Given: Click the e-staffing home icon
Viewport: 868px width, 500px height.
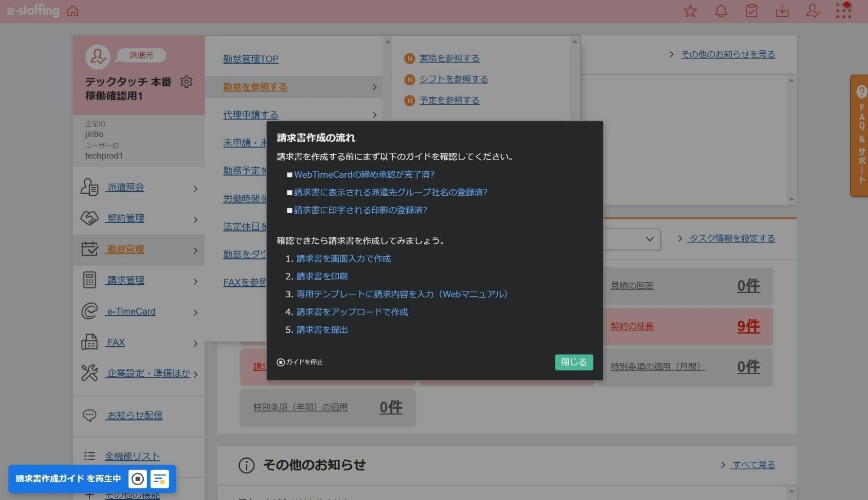Looking at the screenshot, I should click(72, 11).
